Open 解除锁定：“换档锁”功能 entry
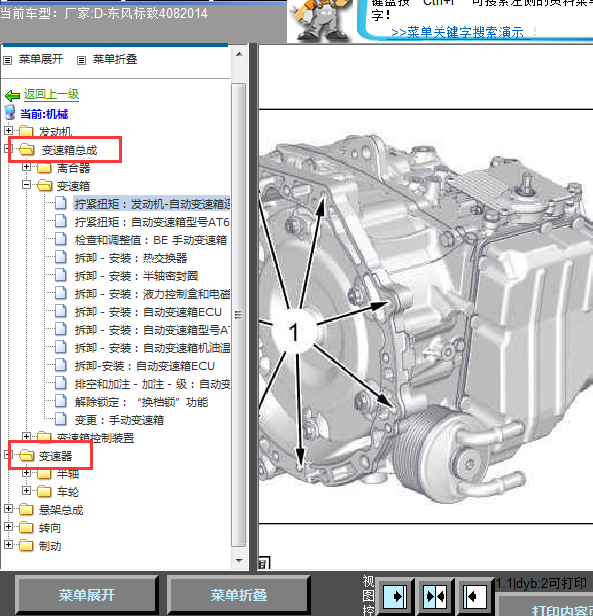 pos(141,402)
